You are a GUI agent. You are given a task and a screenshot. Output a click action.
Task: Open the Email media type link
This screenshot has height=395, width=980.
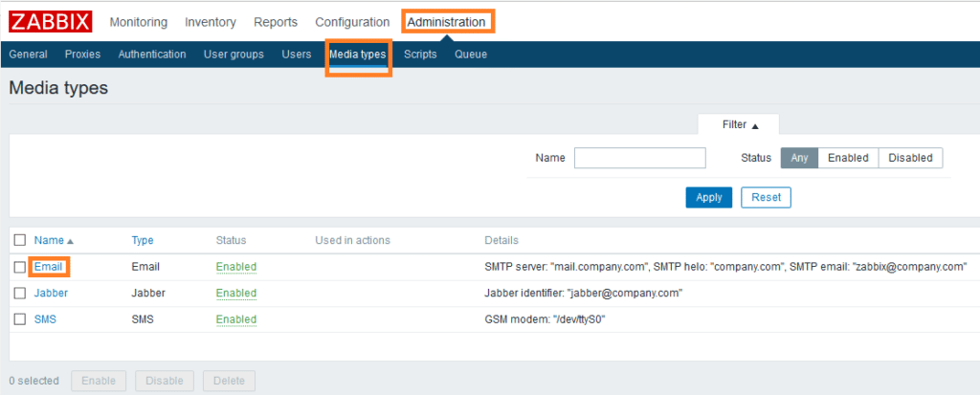[48, 267]
